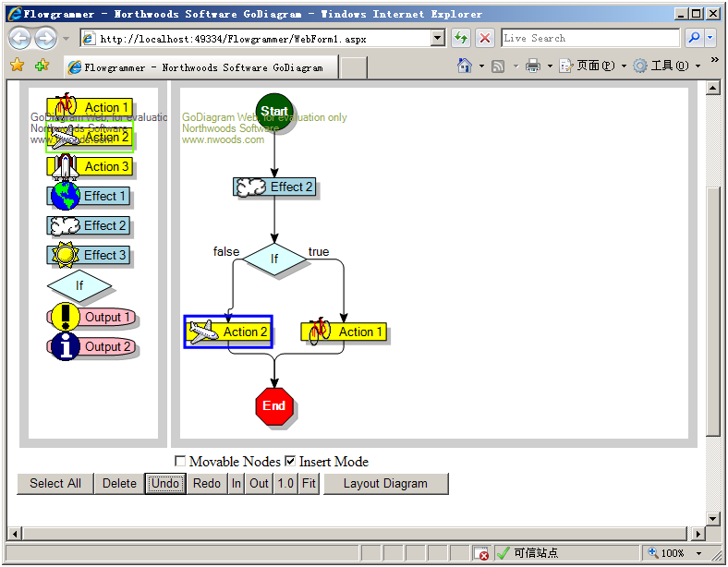Choose the Effect 3 sun palette node
The image size is (728, 567).
(x=88, y=255)
